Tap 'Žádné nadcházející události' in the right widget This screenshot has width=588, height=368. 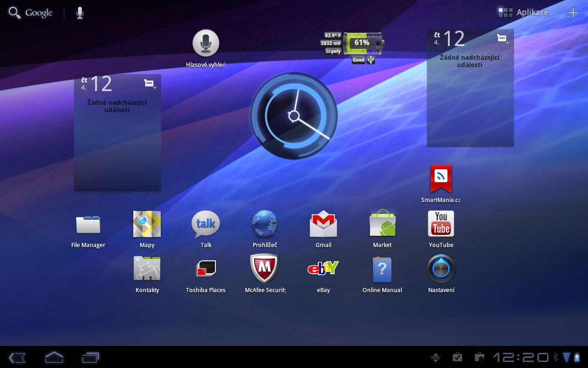tap(470, 61)
